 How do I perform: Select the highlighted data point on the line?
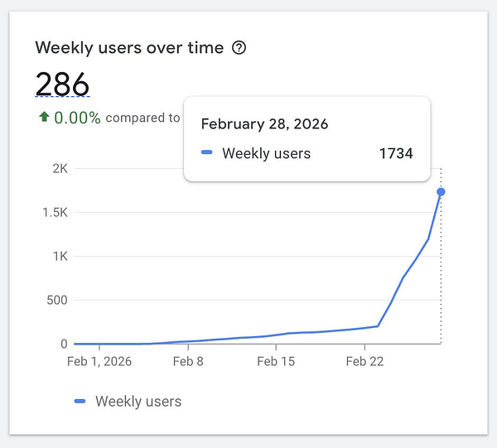(x=441, y=192)
